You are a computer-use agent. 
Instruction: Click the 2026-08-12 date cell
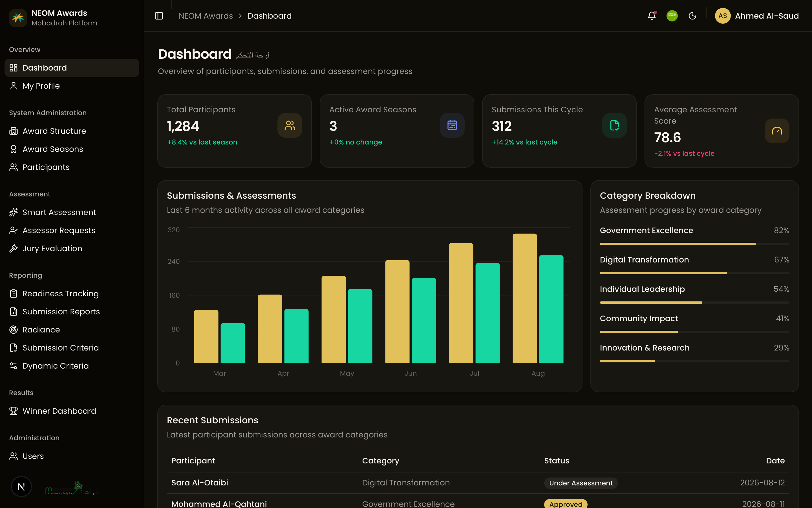762,483
